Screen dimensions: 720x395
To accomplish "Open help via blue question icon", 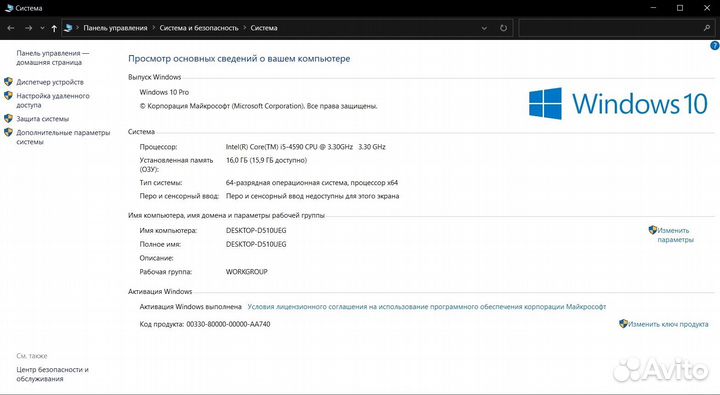I will click(x=715, y=45).
